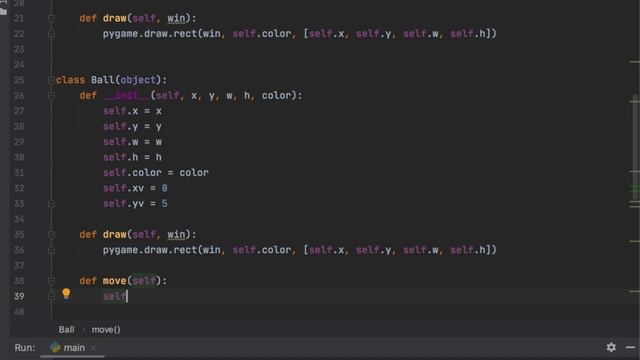Click line number 25 in gutter
The image size is (640, 360).
point(19,80)
